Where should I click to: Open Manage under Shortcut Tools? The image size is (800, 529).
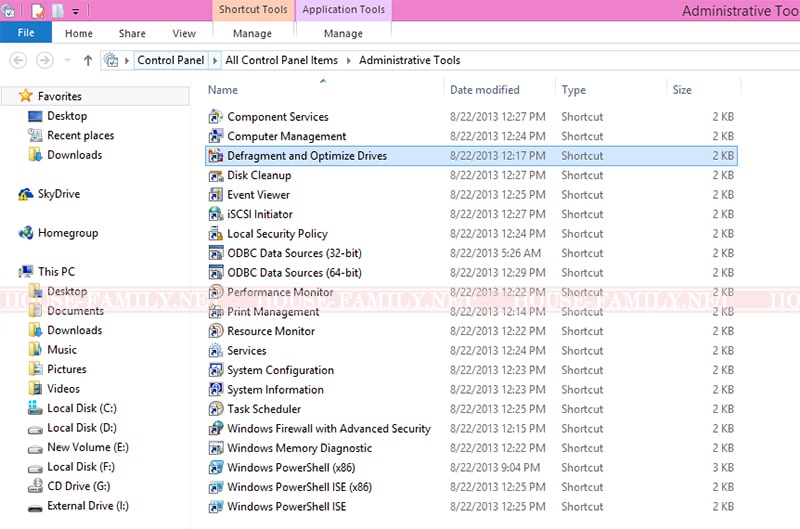tap(252, 34)
